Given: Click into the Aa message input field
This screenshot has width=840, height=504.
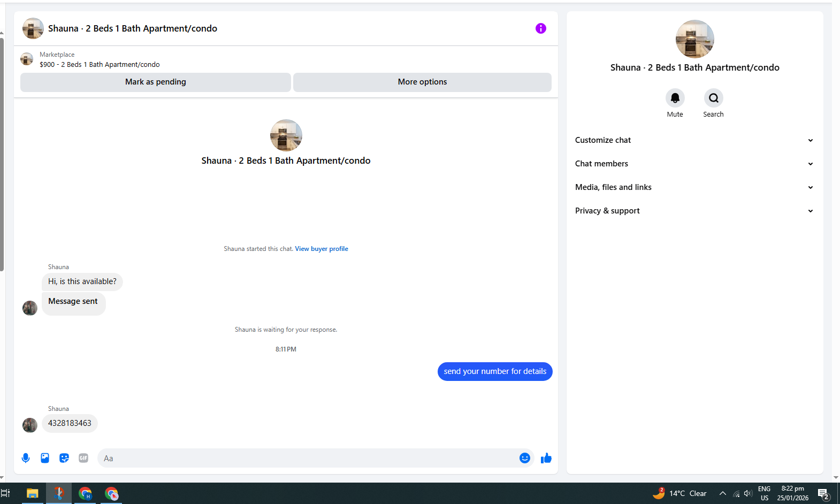Looking at the screenshot, I should pos(308,458).
